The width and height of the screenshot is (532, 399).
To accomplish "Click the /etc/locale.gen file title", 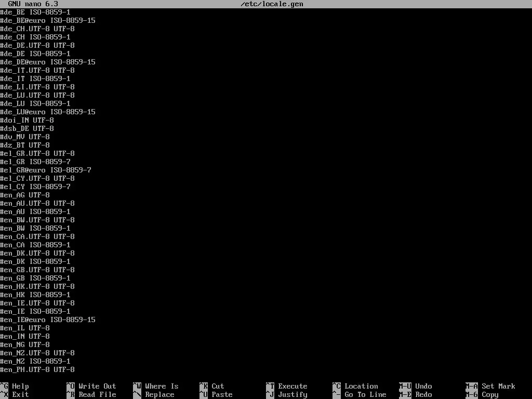I will (x=272, y=4).
